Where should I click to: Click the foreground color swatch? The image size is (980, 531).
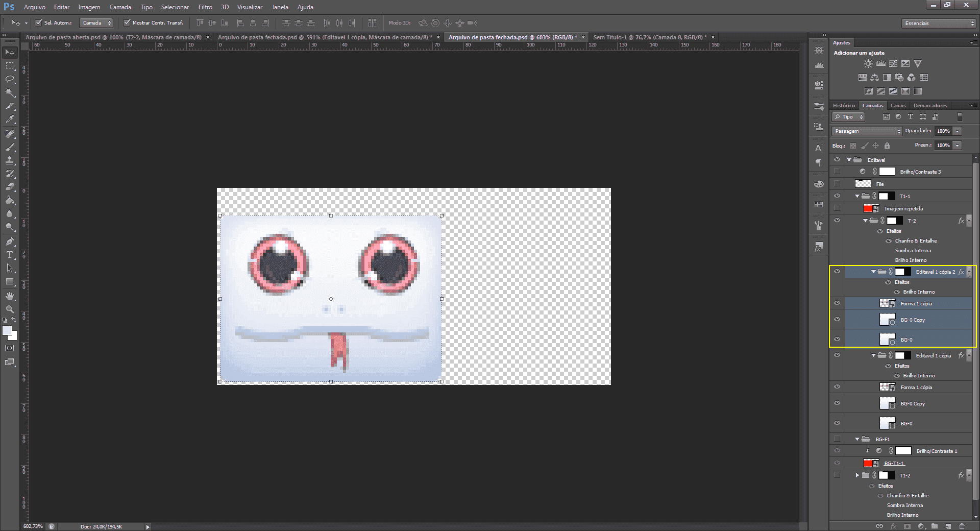pos(7,330)
